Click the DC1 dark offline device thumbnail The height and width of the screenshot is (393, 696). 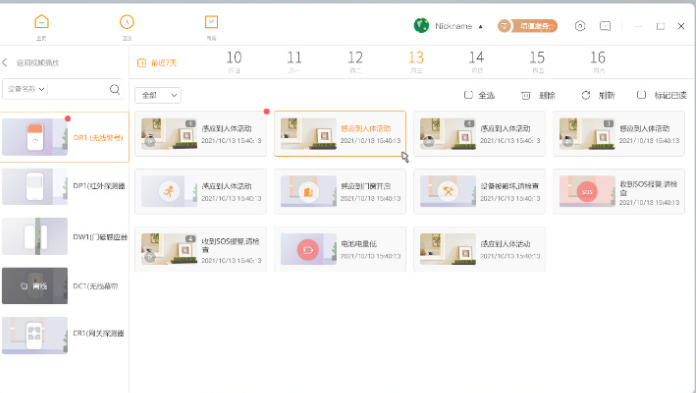pos(35,286)
